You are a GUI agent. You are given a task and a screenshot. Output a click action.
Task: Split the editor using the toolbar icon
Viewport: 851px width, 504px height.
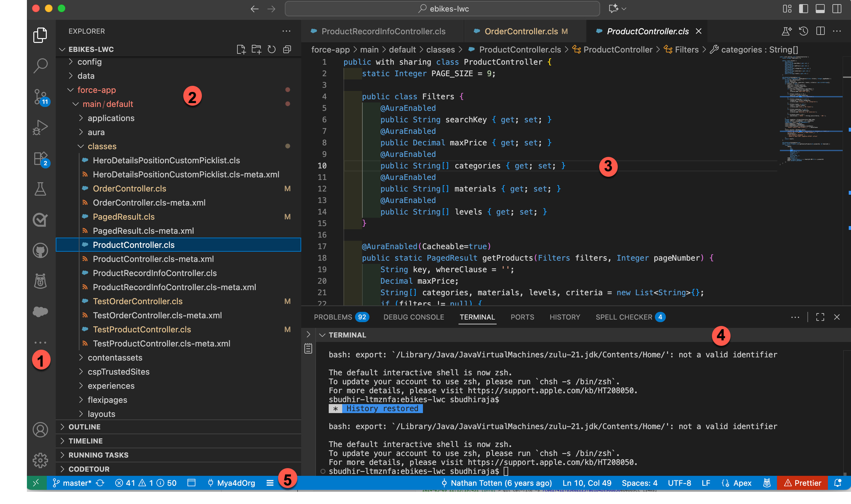pyautogui.click(x=820, y=31)
